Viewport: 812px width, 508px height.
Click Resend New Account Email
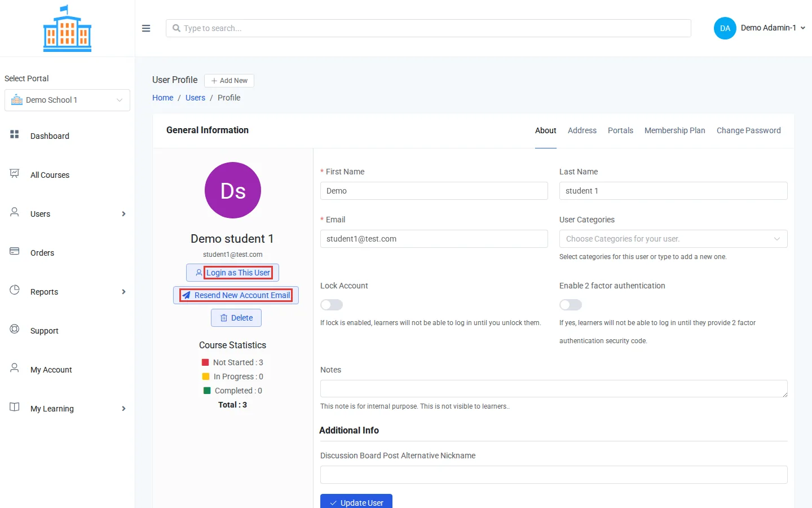236,295
